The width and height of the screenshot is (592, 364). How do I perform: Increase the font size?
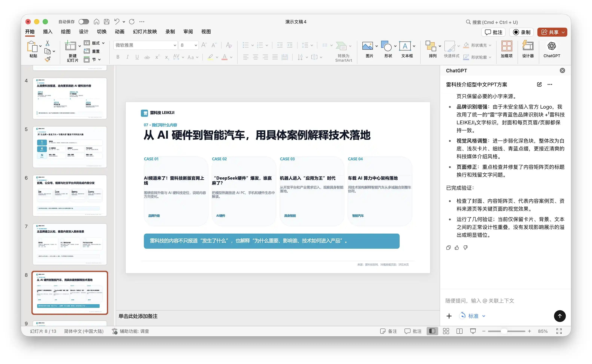pos(204,45)
